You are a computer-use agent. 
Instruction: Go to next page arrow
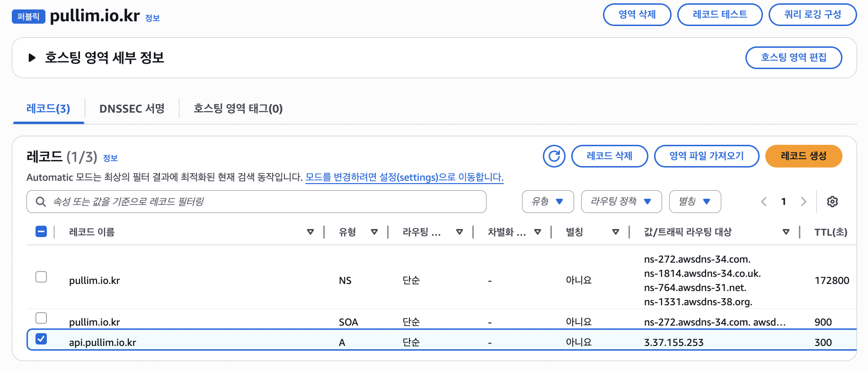pyautogui.click(x=803, y=202)
